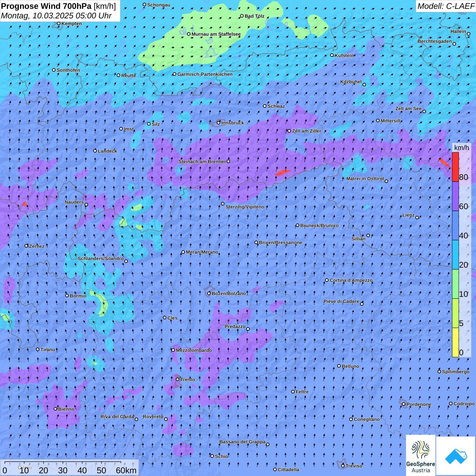Click the 'Prognose Wind 700hPa' title
This screenshot has height=476, width=476.
click(x=46, y=6)
